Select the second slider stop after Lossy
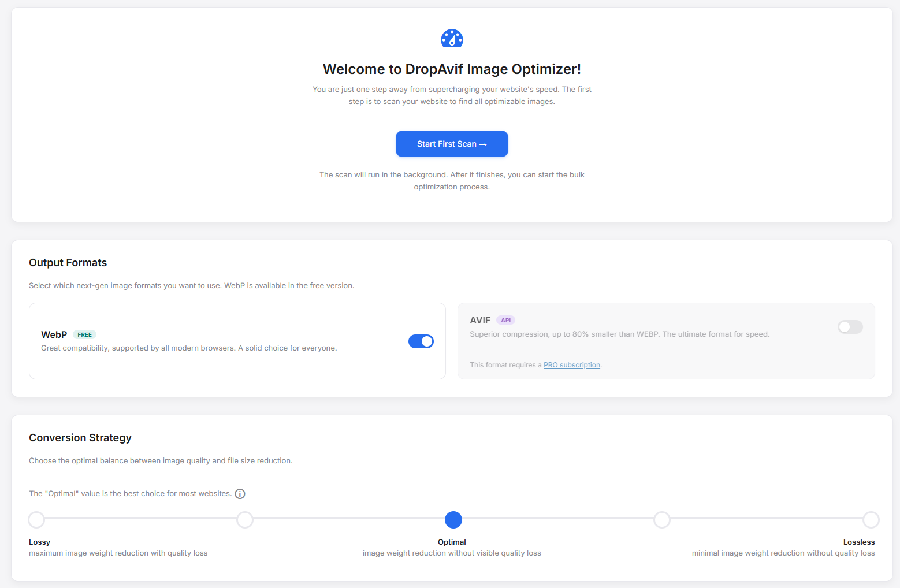 [x=245, y=520]
